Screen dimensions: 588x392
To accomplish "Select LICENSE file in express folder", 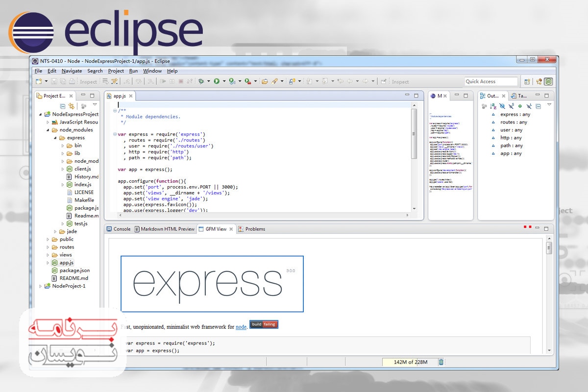I will point(81,193).
